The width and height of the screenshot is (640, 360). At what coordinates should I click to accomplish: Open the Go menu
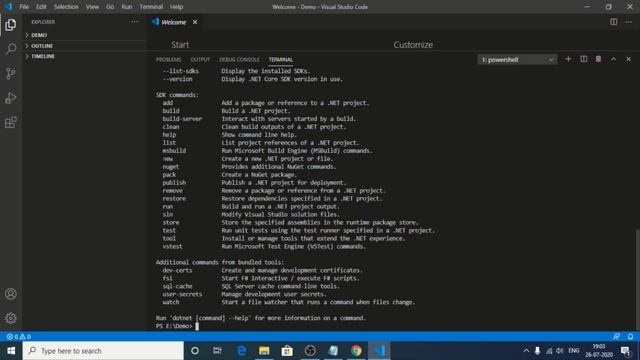click(x=110, y=7)
